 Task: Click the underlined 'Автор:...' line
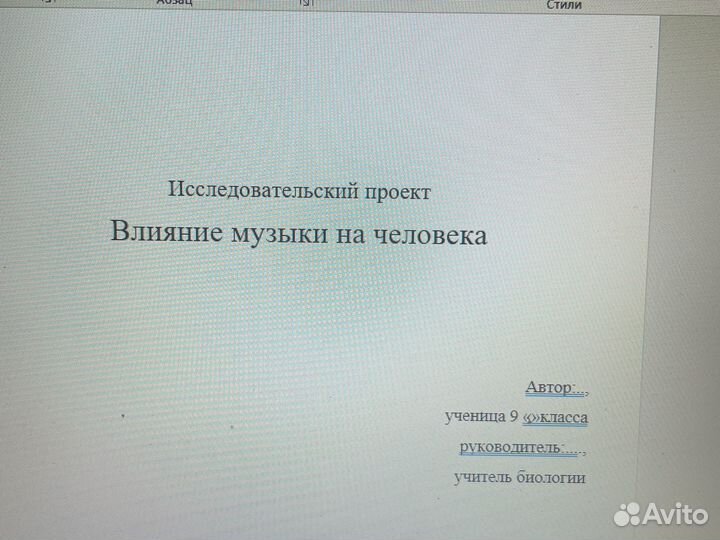(557, 388)
